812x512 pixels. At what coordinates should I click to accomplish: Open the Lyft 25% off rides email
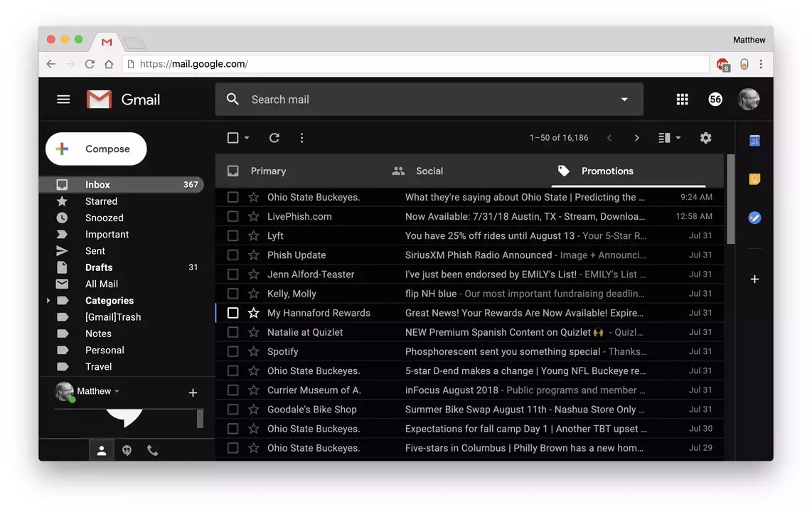coord(469,236)
